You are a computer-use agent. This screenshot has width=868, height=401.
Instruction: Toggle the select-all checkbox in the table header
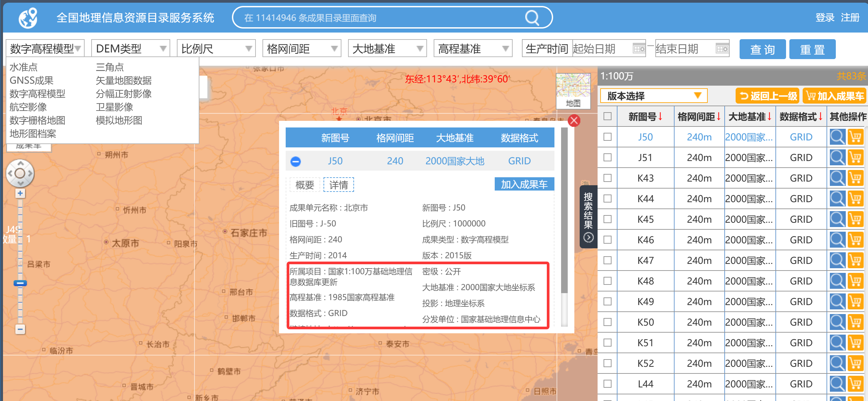coord(607,116)
